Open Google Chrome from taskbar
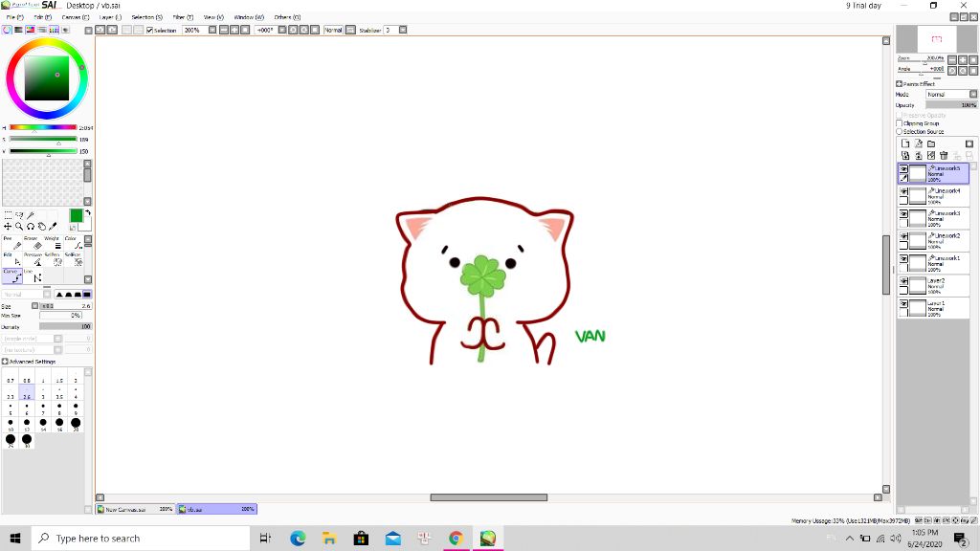This screenshot has height=551, width=980. pyautogui.click(x=456, y=538)
